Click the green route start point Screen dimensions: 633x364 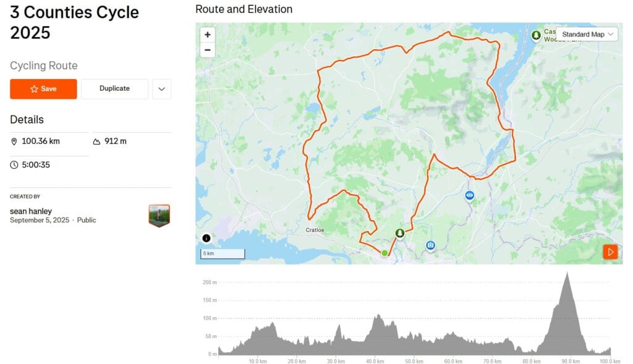(x=384, y=253)
